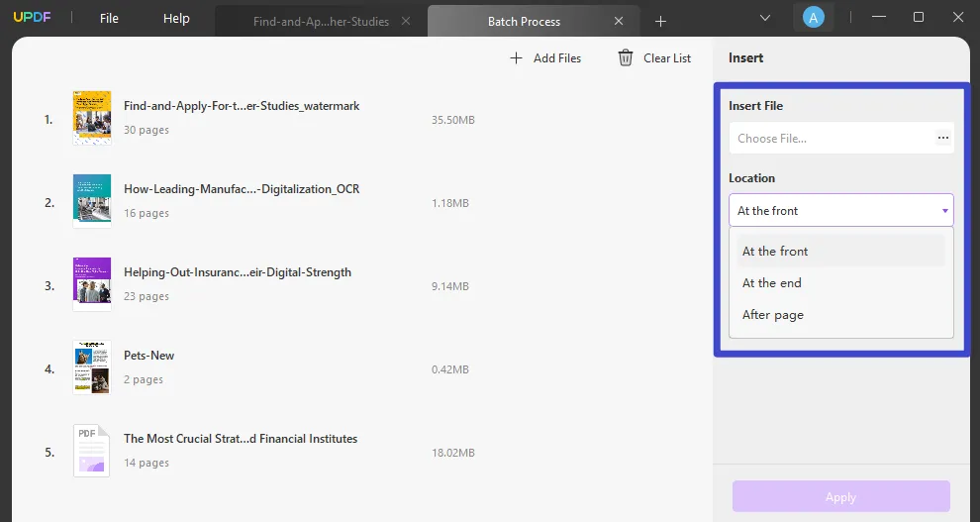Viewport: 980px width, 522px height.
Task: Choose the At the end location option
Action: click(772, 283)
